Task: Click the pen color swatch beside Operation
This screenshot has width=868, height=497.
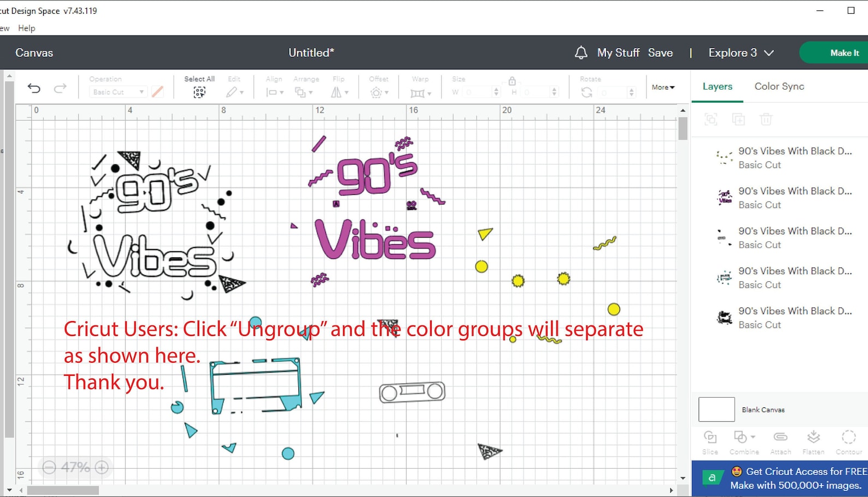Action: 157,92
